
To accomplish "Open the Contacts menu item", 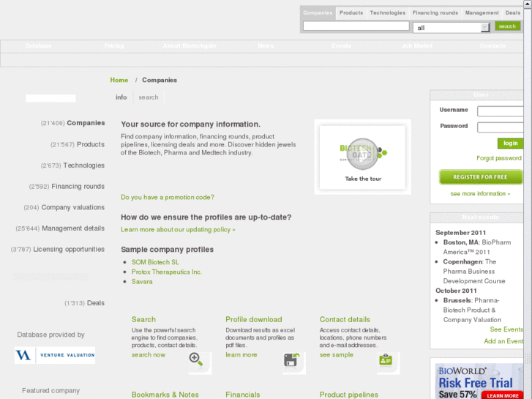I will [492, 46].
